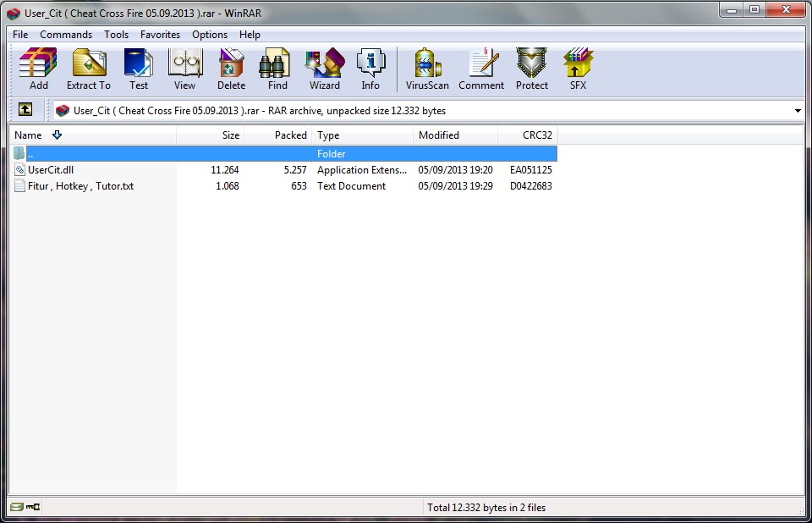Select Fitur, Hotkey, Tutor.txt file
Viewport: 812px width, 523px height.
pos(81,185)
